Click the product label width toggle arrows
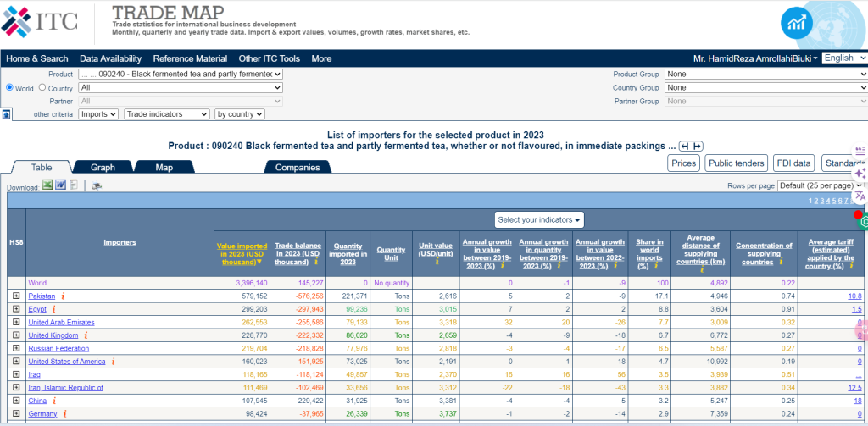Screen dimensions: 868x426 pos(691,146)
